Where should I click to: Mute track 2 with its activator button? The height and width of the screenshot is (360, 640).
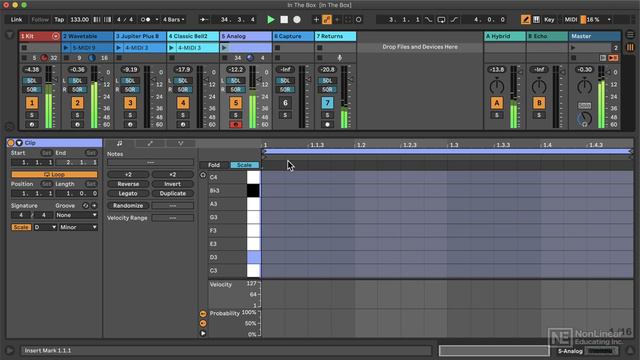click(77, 103)
